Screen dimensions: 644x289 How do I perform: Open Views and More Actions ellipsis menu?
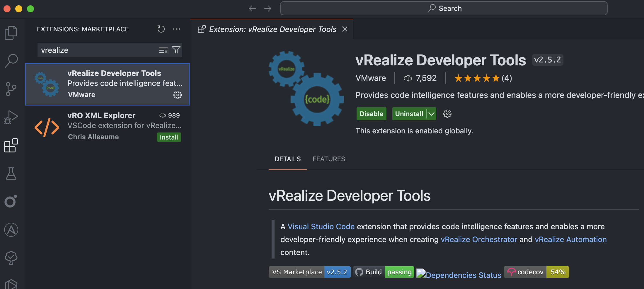tap(176, 29)
